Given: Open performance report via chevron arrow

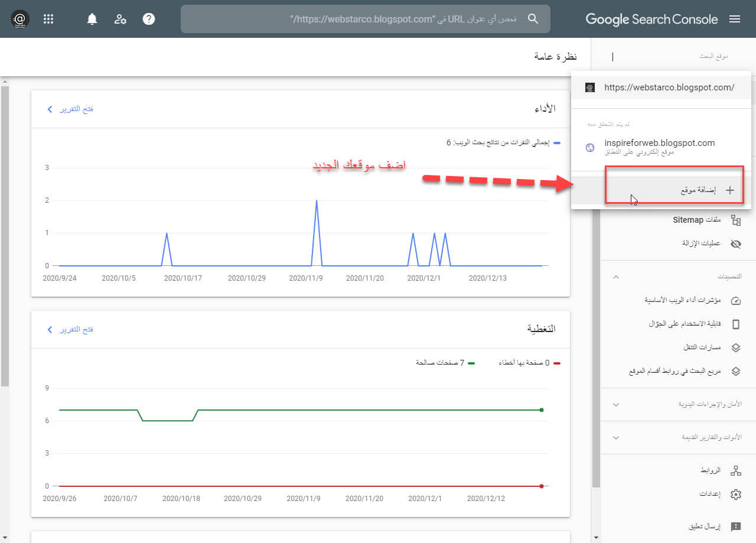Looking at the screenshot, I should [x=50, y=109].
